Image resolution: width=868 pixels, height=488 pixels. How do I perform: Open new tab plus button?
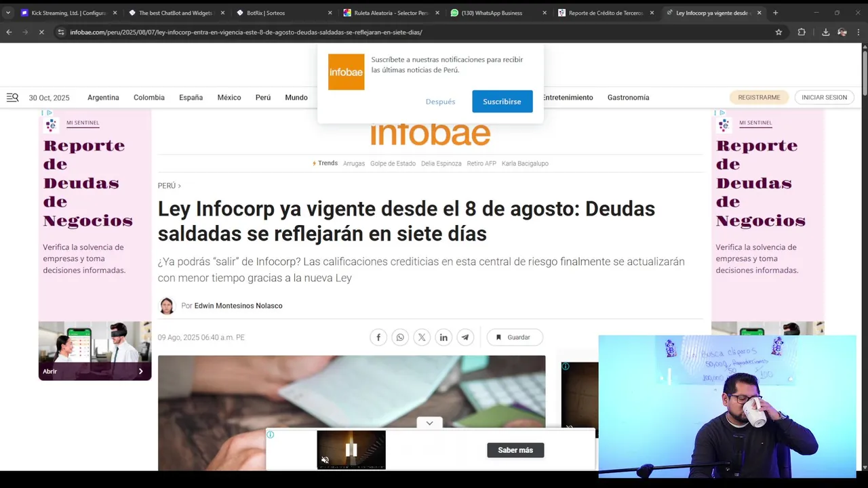776,13
